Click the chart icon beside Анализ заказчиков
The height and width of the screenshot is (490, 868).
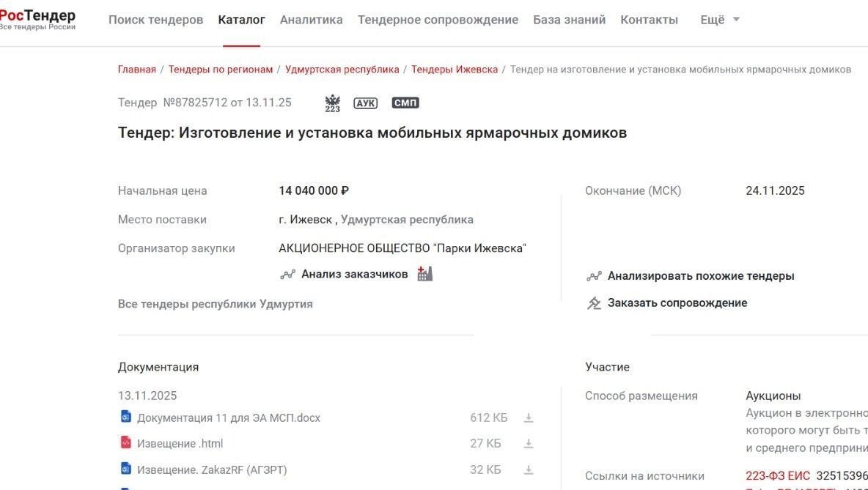287,274
